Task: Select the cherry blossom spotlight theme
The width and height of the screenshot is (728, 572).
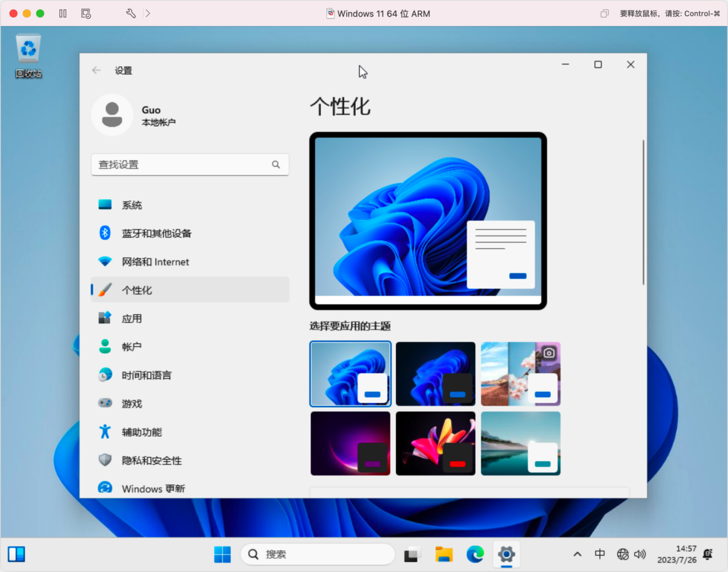Action: pos(520,374)
